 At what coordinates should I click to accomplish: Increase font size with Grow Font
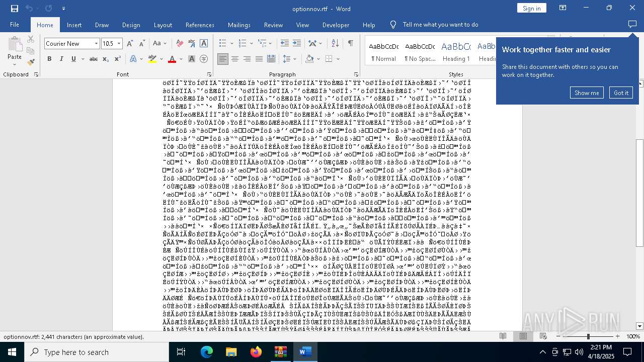click(x=130, y=44)
